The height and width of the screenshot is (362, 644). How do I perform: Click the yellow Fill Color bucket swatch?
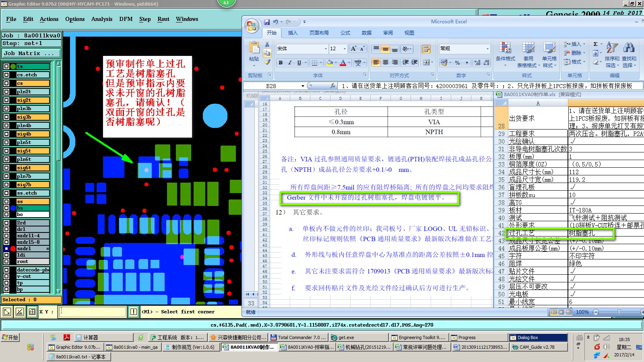330,63
